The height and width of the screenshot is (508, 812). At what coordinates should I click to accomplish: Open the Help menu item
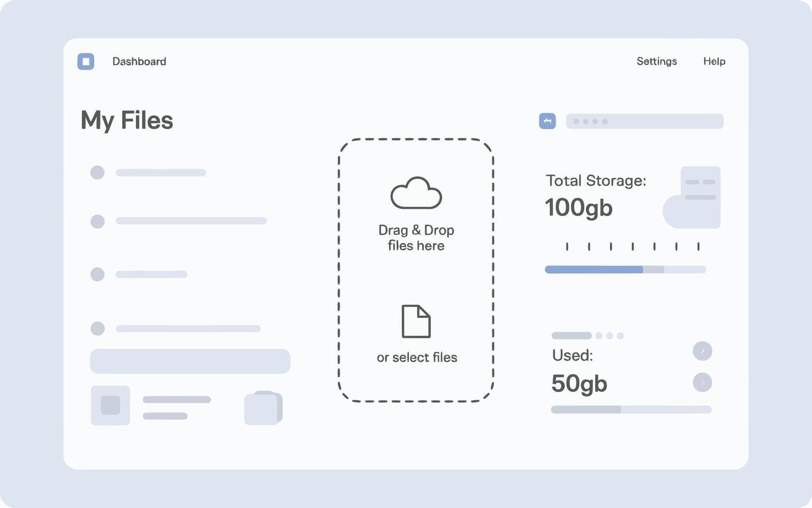(714, 61)
